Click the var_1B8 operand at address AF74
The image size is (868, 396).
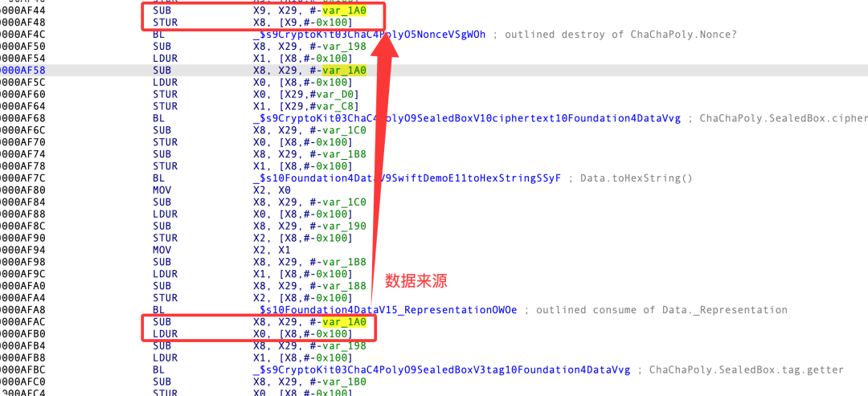344,153
